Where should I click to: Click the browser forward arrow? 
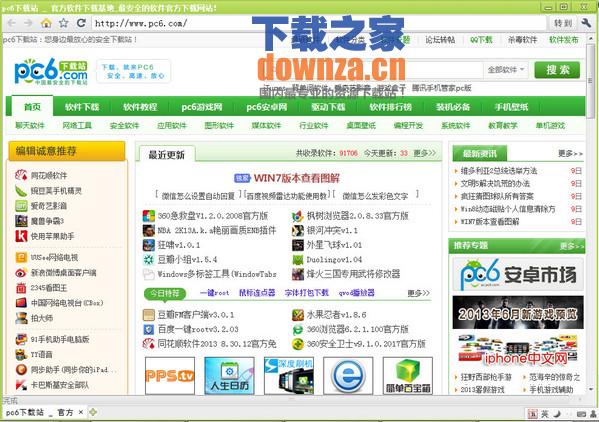click(29, 23)
